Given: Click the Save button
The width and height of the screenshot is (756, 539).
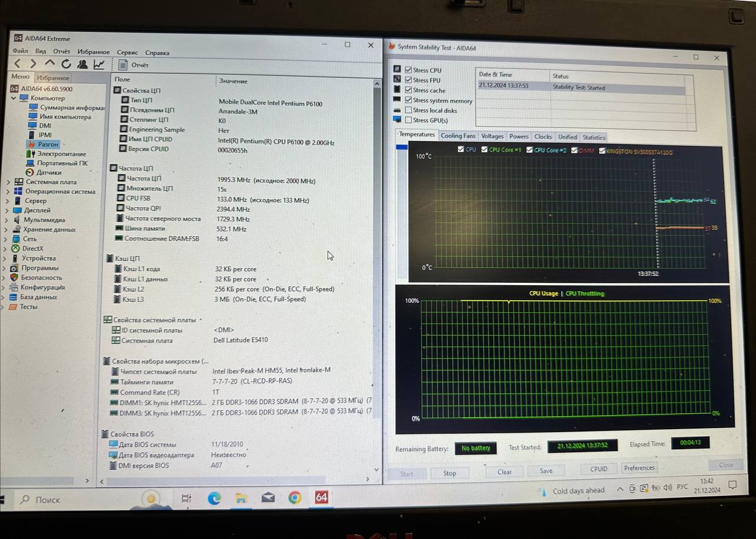Looking at the screenshot, I should pos(546,471).
